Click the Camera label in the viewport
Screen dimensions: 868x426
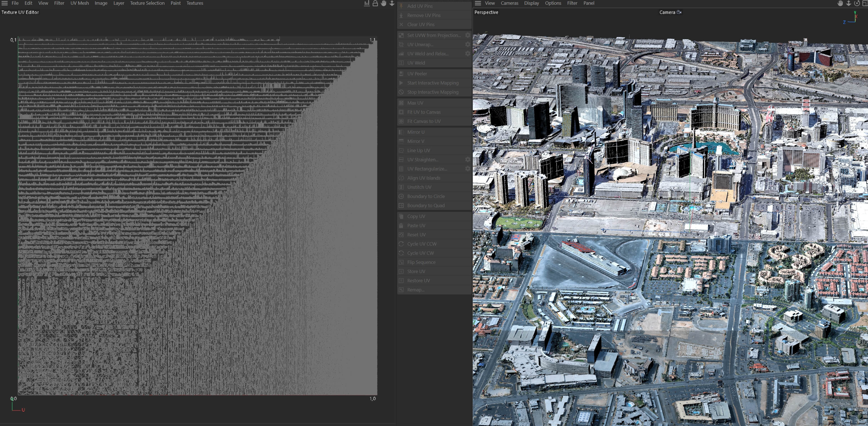pyautogui.click(x=667, y=12)
